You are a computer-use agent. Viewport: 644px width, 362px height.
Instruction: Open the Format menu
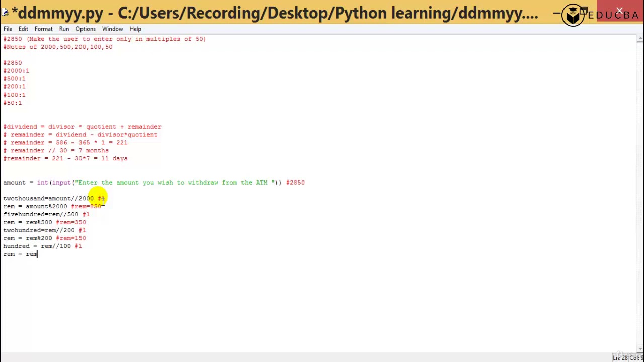click(x=44, y=29)
